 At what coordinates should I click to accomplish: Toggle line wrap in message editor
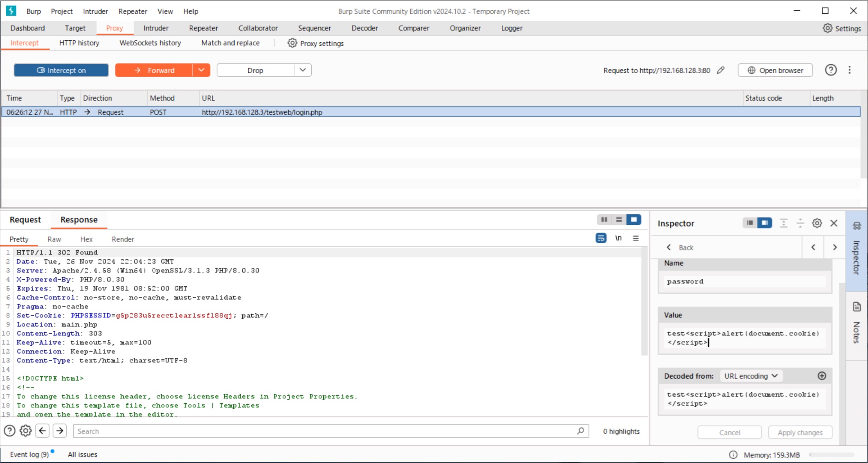coord(601,238)
